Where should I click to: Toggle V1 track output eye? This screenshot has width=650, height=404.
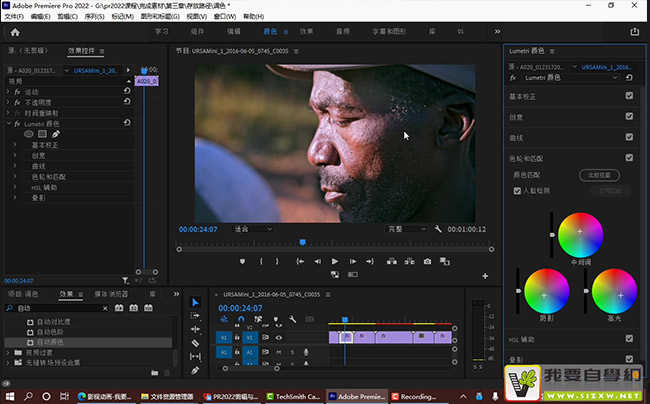point(279,337)
